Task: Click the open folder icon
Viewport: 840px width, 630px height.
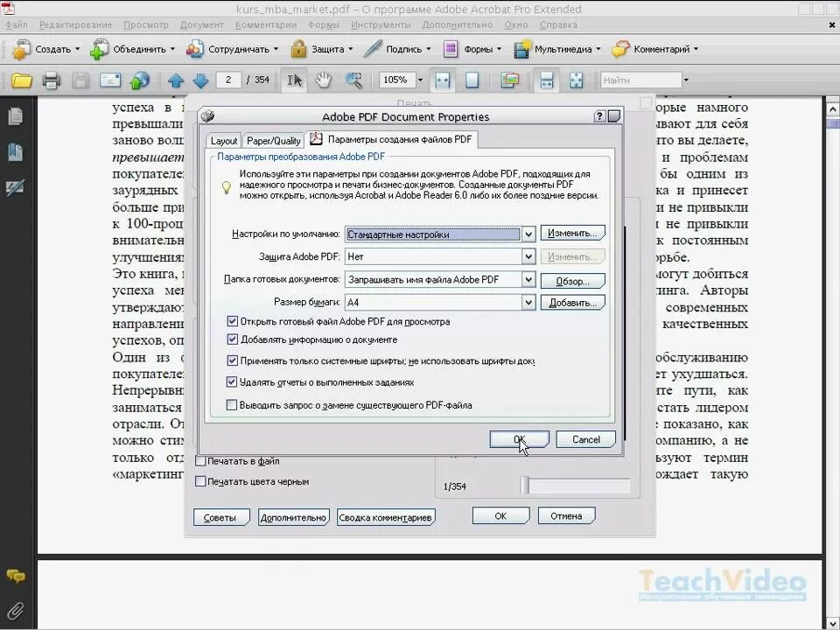Action: click(x=21, y=80)
